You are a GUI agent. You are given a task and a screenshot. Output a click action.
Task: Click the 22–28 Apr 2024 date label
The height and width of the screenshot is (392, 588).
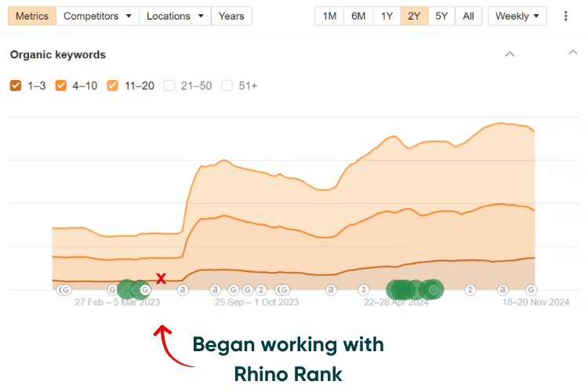tap(396, 303)
